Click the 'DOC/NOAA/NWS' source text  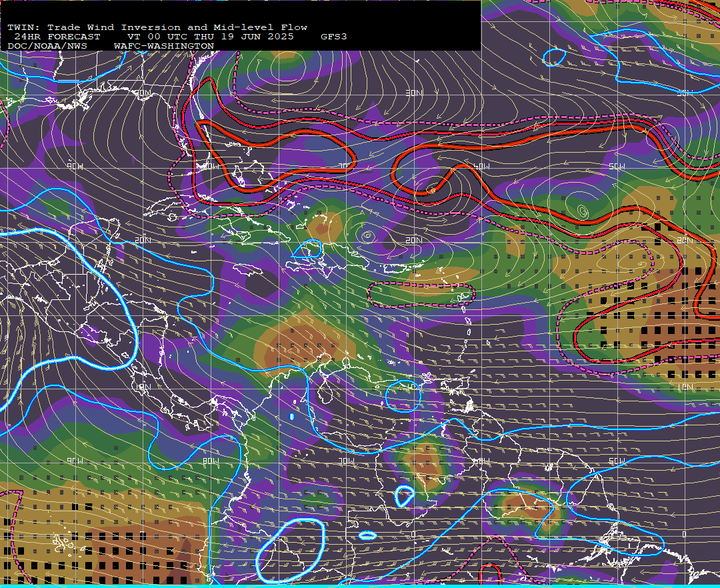point(47,47)
